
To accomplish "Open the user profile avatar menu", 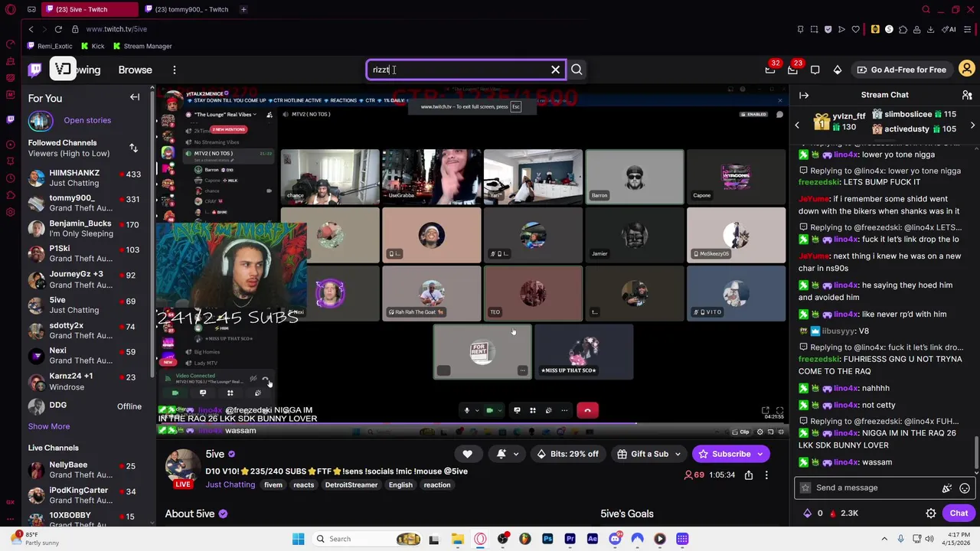I will pos(967,70).
